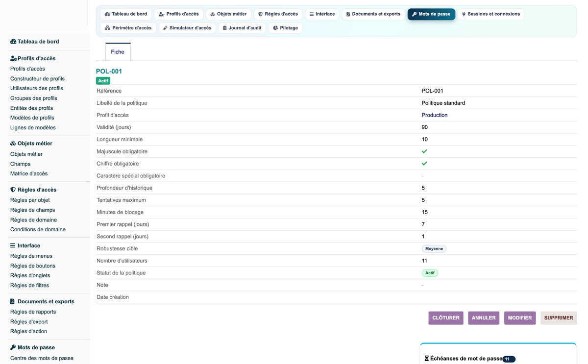The height and width of the screenshot is (364, 588).
Task: Go to the Interface top navigation button
Action: pyautogui.click(x=322, y=14)
